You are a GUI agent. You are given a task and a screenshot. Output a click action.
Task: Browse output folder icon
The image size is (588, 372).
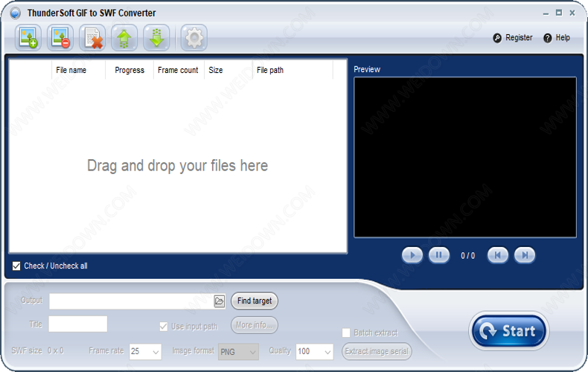[x=219, y=301]
